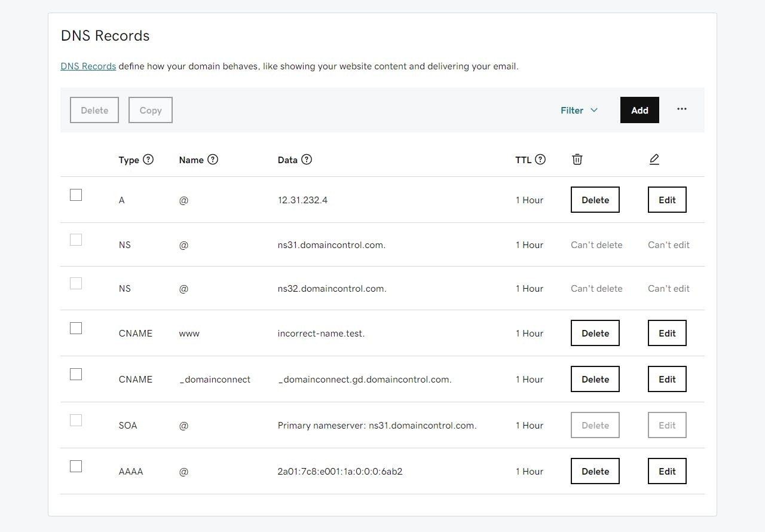Click the Copy button in toolbar
The height and width of the screenshot is (532, 765).
click(151, 111)
